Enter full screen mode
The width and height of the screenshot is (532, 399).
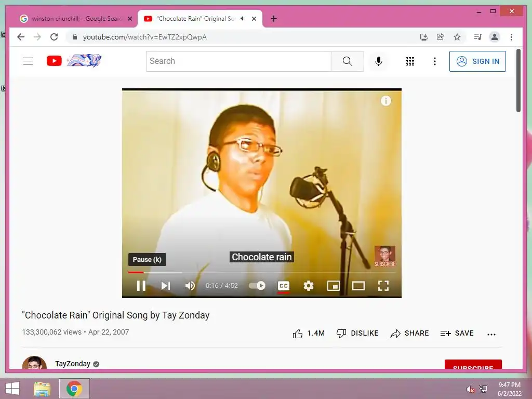coord(383,286)
